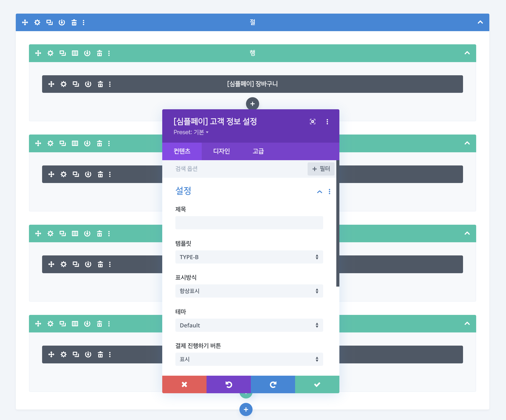Add new section with the blue plus button
The height and width of the screenshot is (420, 506).
pos(246,409)
